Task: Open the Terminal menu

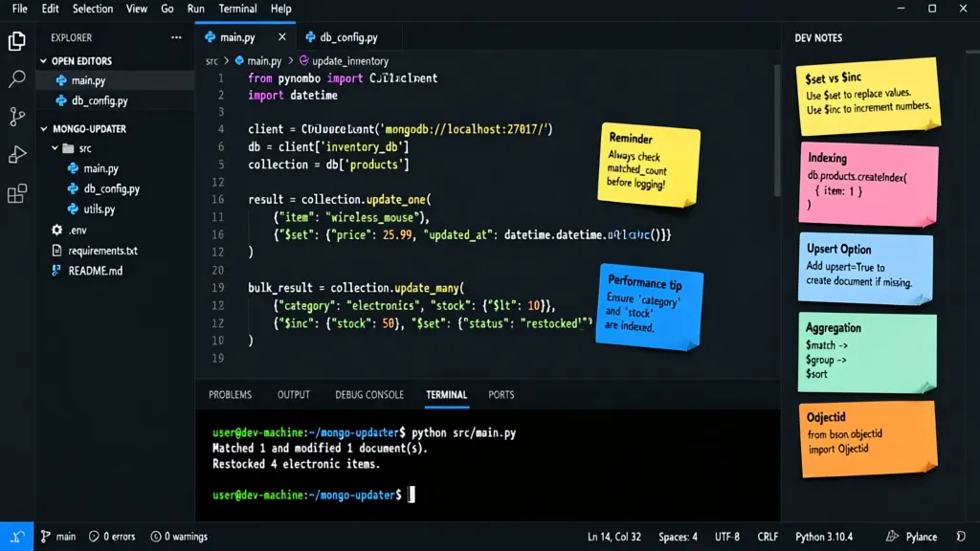Action: (237, 9)
